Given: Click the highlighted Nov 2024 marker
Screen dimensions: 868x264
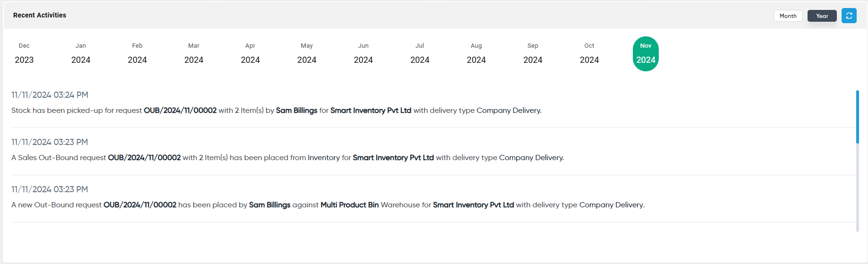Looking at the screenshot, I should [646, 54].
